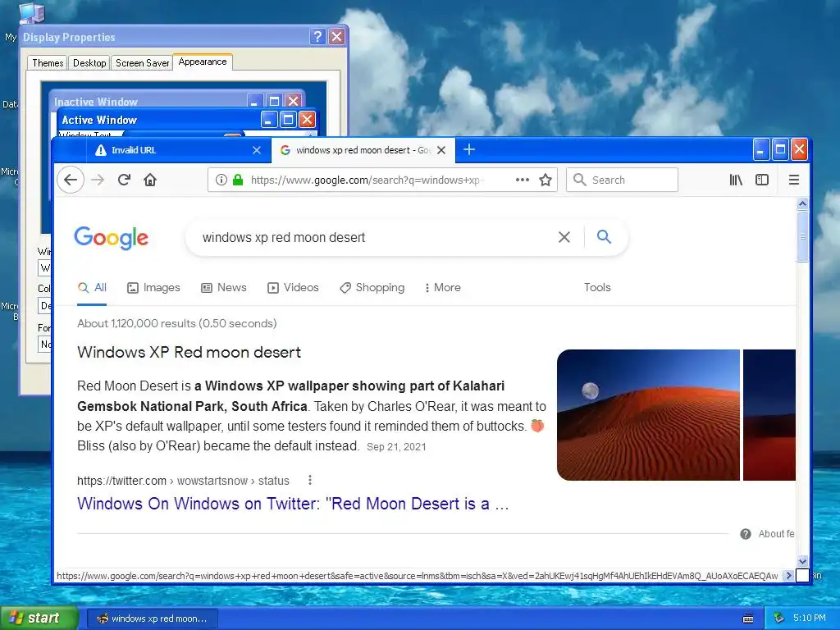Click the Sep 21, 2021 snippet date
This screenshot has height=630, width=840.
tap(396, 447)
